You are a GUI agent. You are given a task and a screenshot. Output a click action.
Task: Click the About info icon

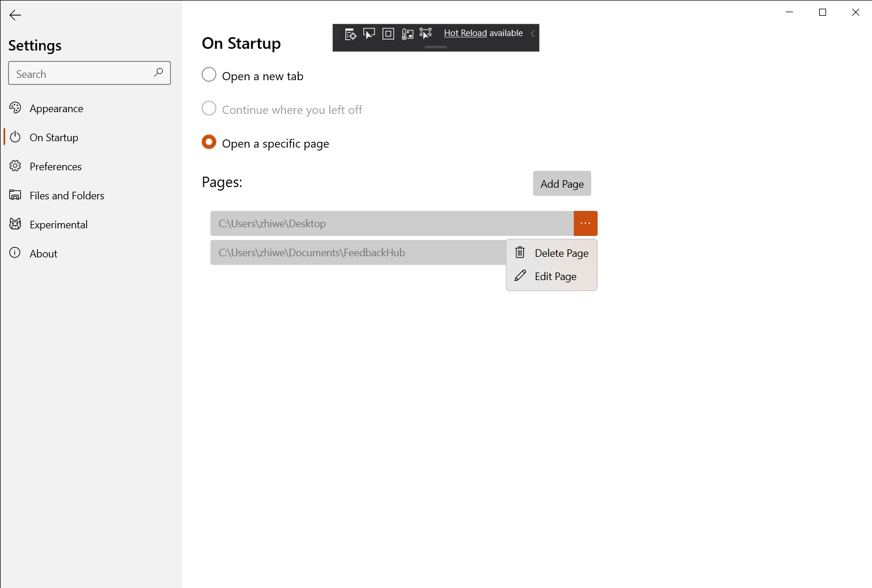pyautogui.click(x=15, y=253)
